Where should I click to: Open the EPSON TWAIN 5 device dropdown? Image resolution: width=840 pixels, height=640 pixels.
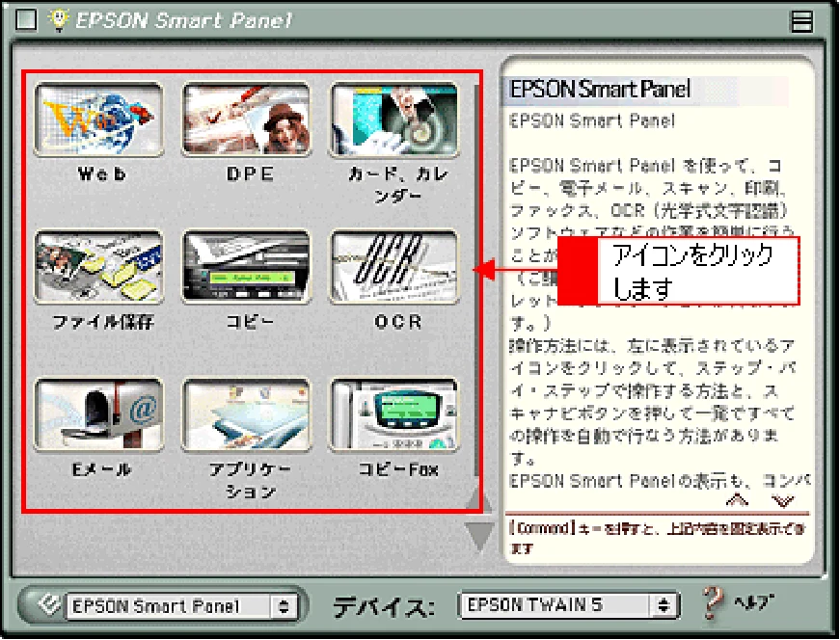(x=569, y=605)
